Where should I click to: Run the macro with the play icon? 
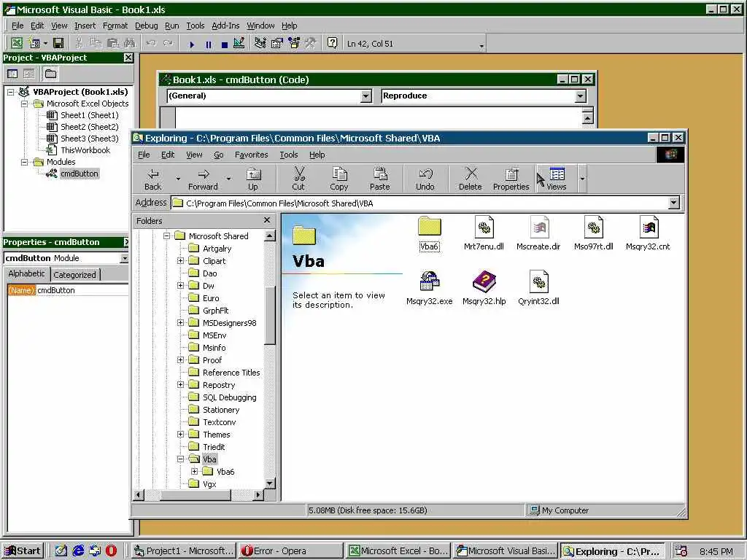(x=192, y=44)
